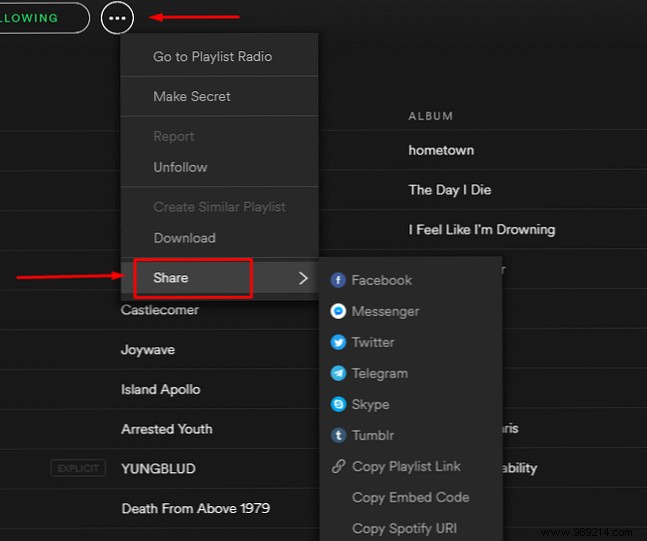Open artist YUNGBLUD
The height and width of the screenshot is (541, 647).
point(158,469)
